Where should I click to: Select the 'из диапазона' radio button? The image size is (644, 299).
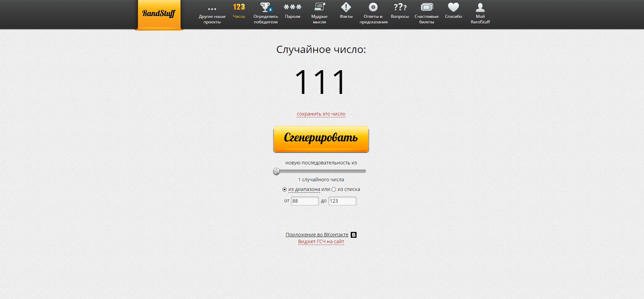tap(284, 190)
